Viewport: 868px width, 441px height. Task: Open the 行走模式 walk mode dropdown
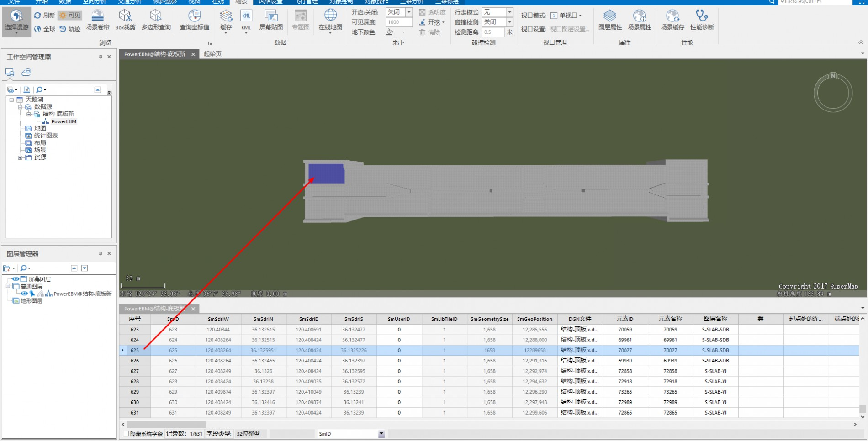(509, 12)
